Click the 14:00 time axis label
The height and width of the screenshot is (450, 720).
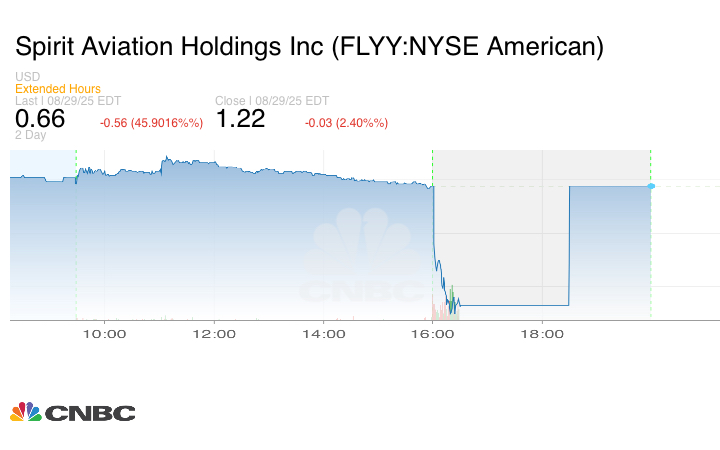(x=323, y=335)
